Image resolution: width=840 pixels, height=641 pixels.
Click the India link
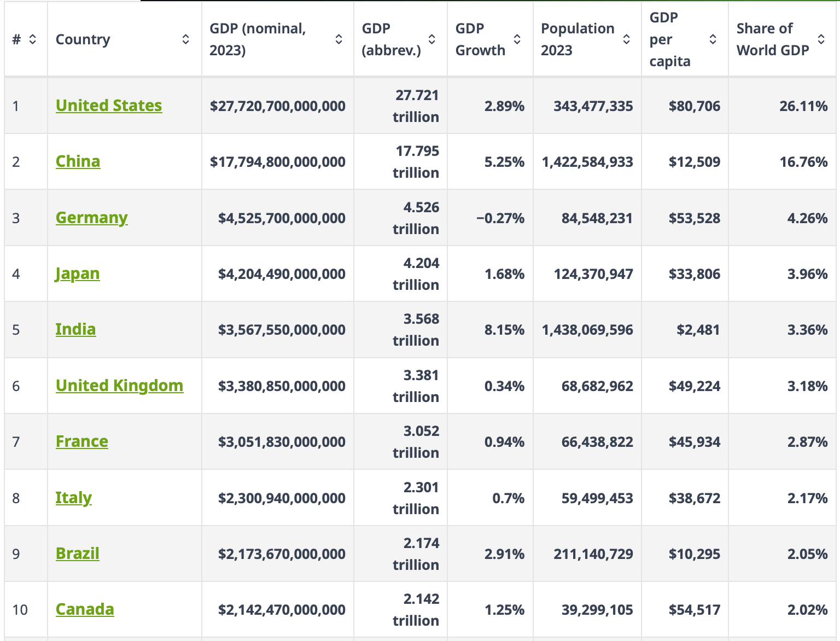tap(75, 329)
